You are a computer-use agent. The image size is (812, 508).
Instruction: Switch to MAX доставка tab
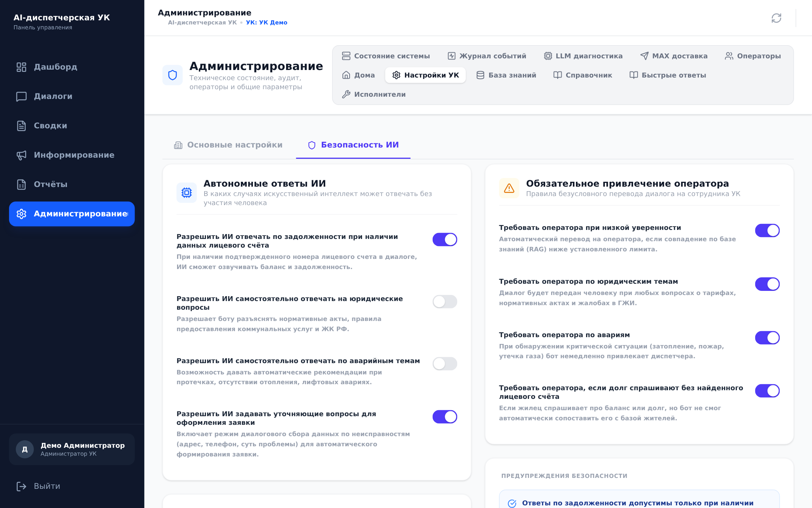tap(674, 56)
